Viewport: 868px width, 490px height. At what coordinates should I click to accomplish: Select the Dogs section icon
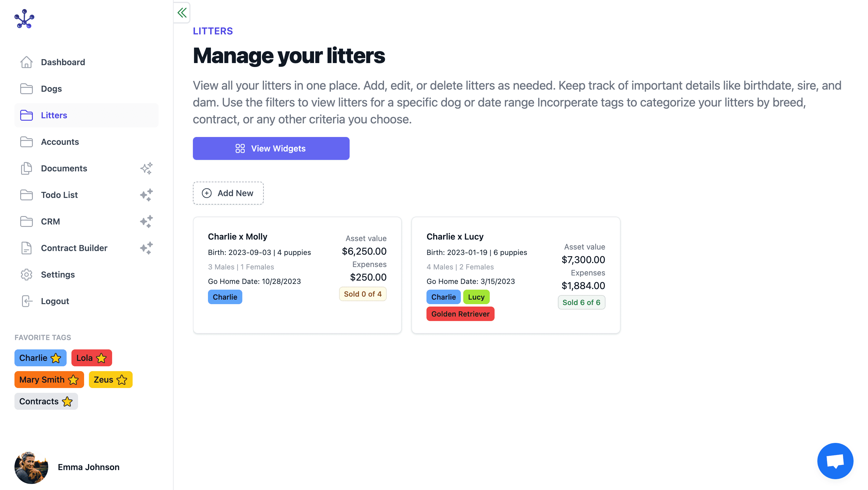(27, 88)
